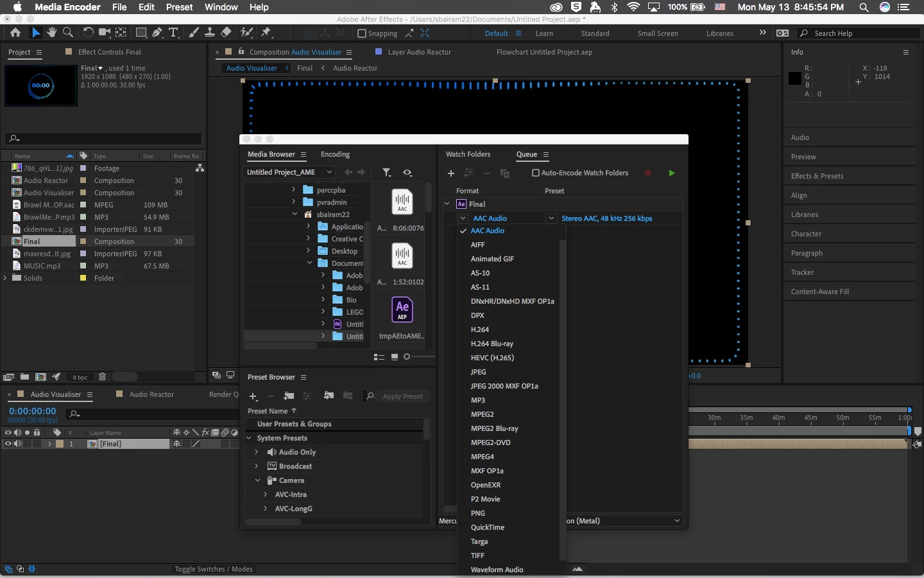924x578 pixels.
Task: Open the Content-Aware Fill panel
Action: pos(819,292)
